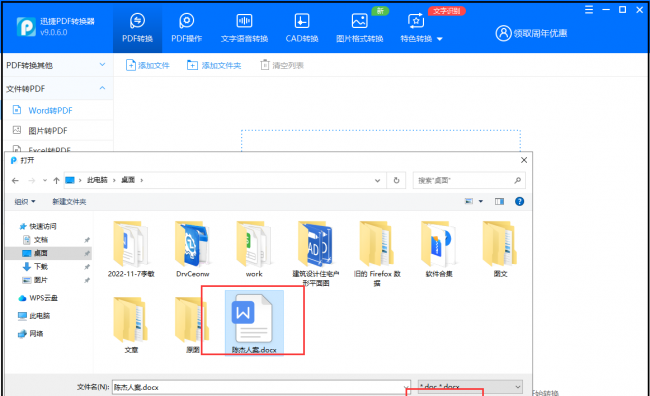This screenshot has height=396, width=650.
Task: Select the 文章 folder
Action: coord(131,326)
